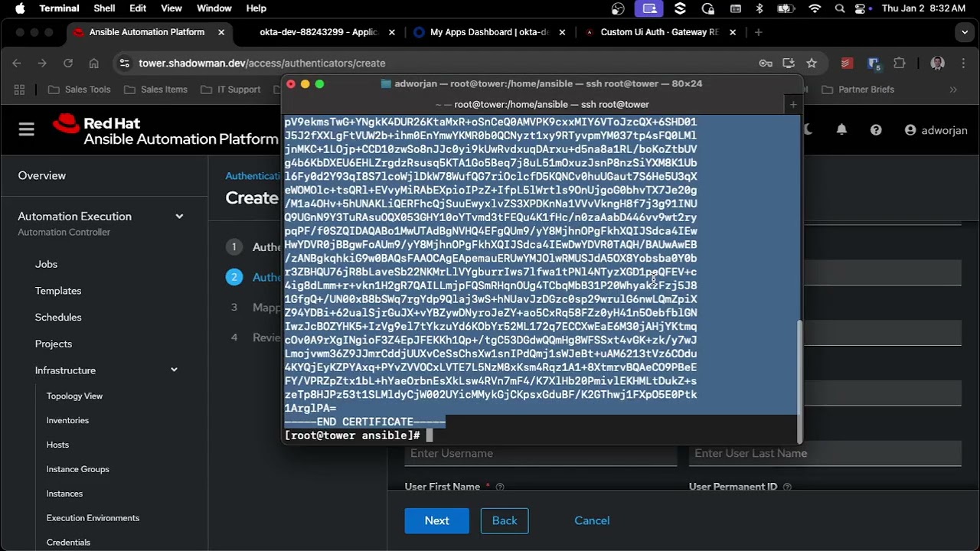
Task: Click the tower.shadowman.dev address bar
Action: tap(262, 63)
